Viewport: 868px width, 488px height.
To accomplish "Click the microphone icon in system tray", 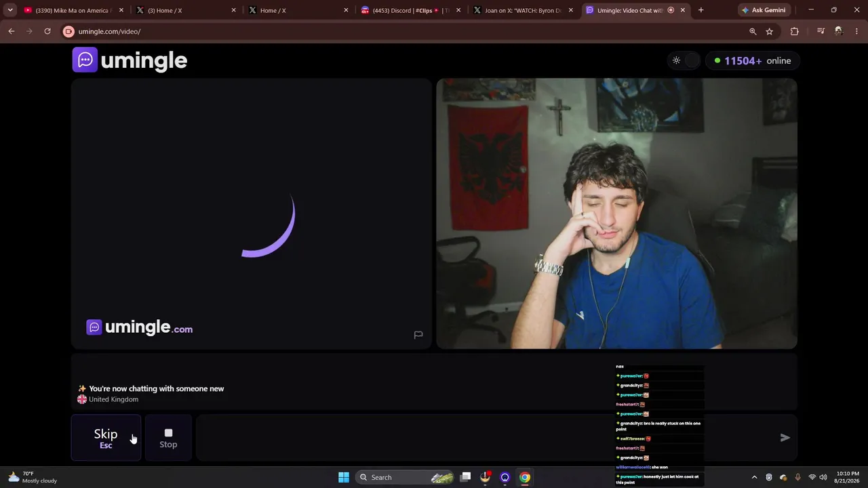I will click(797, 477).
